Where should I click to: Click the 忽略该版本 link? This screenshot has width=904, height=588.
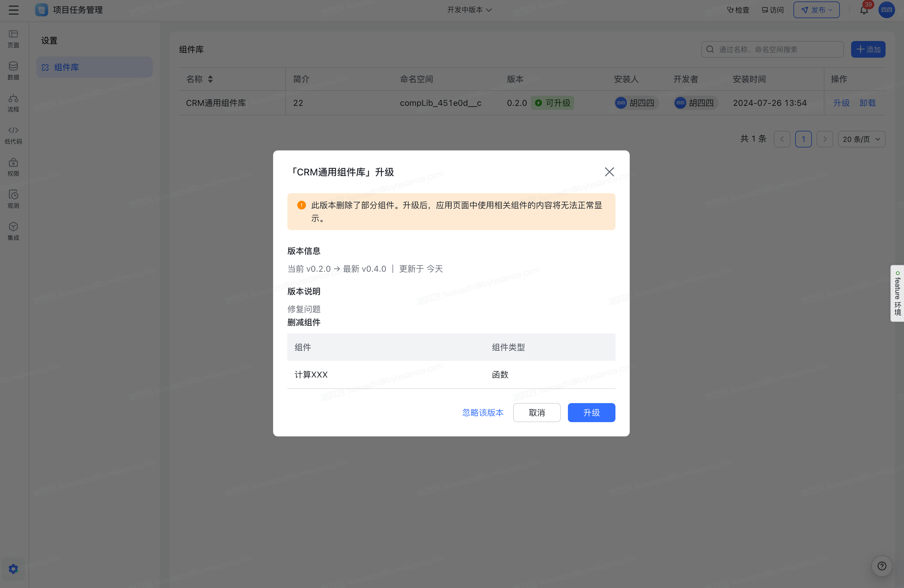[x=482, y=413]
